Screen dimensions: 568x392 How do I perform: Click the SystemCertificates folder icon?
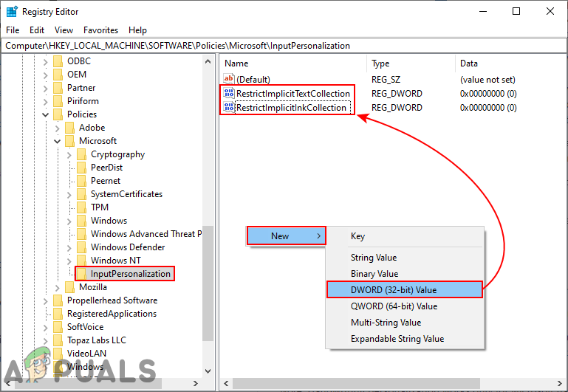click(x=81, y=194)
